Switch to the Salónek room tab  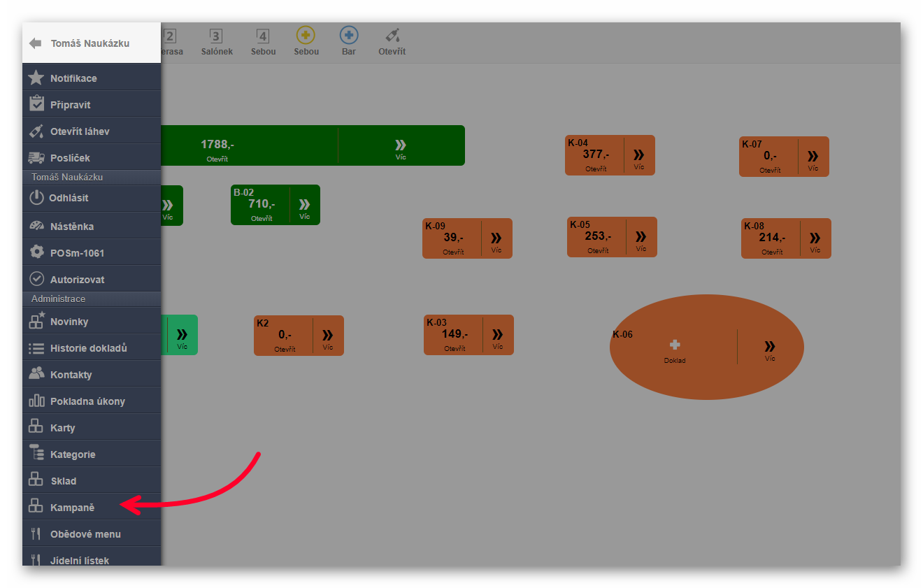click(x=217, y=42)
